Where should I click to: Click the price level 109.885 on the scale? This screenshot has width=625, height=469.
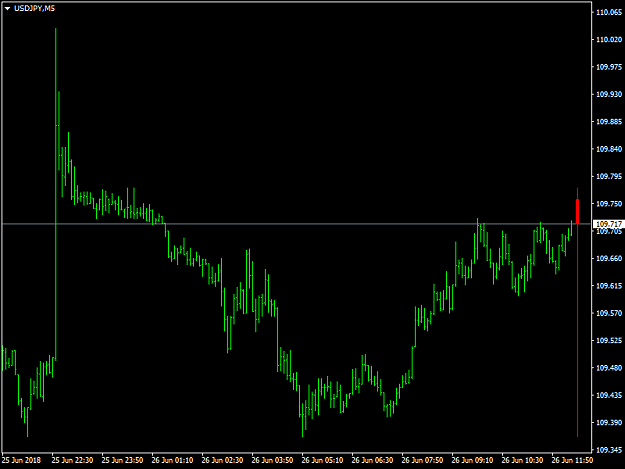tap(609, 122)
